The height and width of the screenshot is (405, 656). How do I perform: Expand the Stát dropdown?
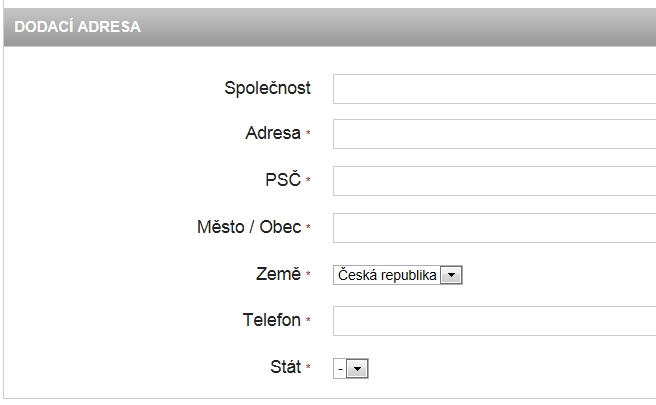click(x=352, y=369)
